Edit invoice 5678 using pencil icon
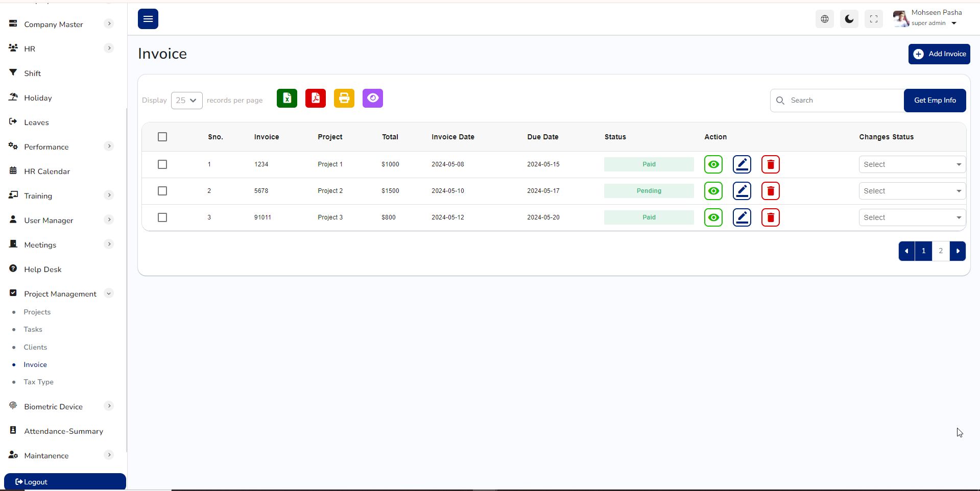 [x=742, y=191]
